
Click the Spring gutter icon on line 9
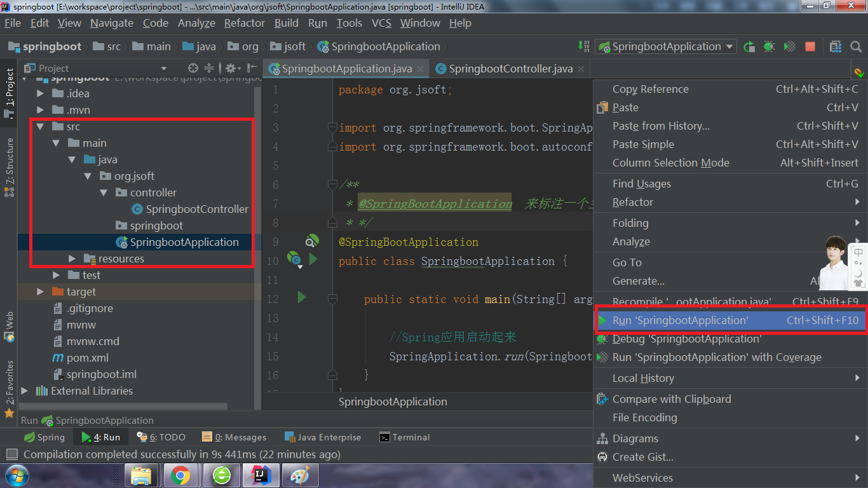click(311, 241)
